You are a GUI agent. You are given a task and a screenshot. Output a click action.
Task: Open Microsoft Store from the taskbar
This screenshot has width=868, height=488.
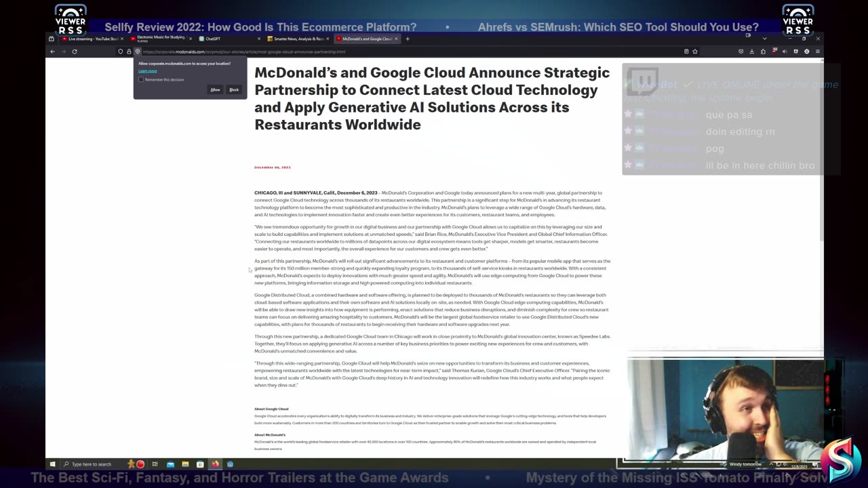(200, 464)
